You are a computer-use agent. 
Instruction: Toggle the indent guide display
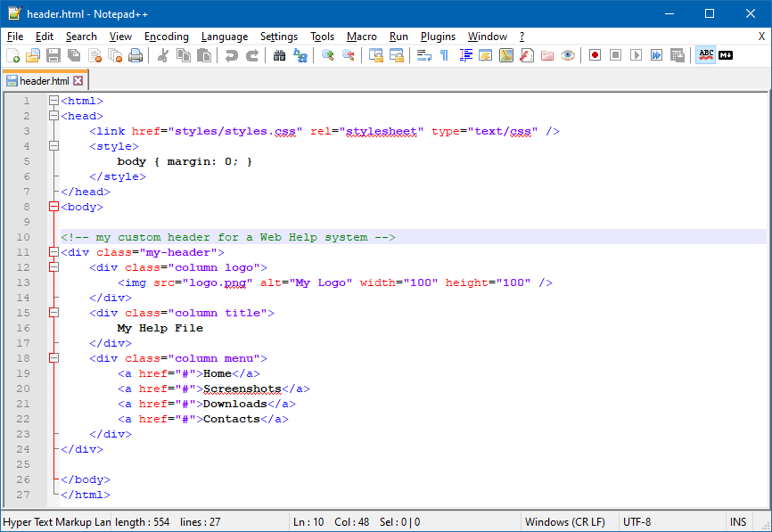(x=465, y=55)
